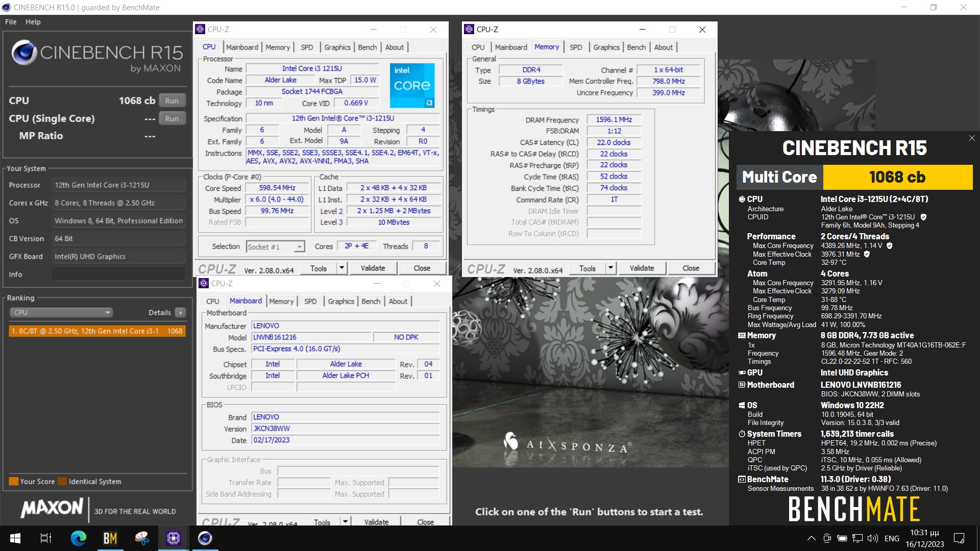Click Tools button in Memory window
This screenshot has width=980, height=551.
pyautogui.click(x=587, y=268)
